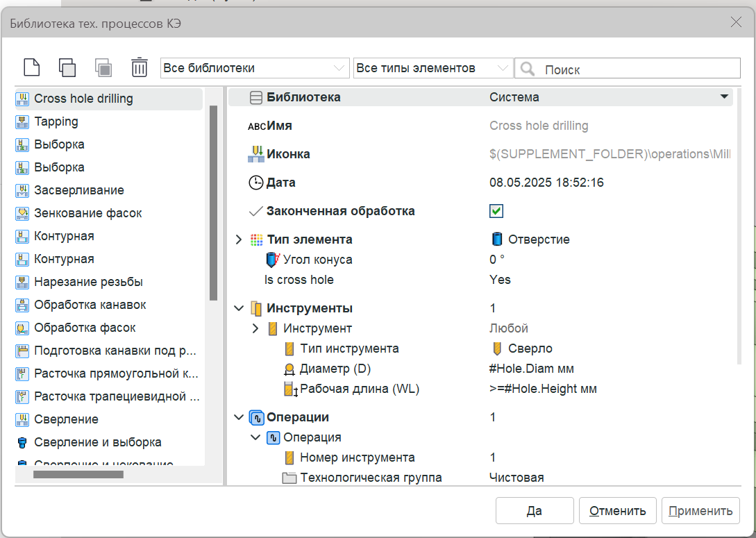This screenshot has height=538, width=756.
Task: Expand the Тип элемента tree node
Action: click(x=239, y=239)
